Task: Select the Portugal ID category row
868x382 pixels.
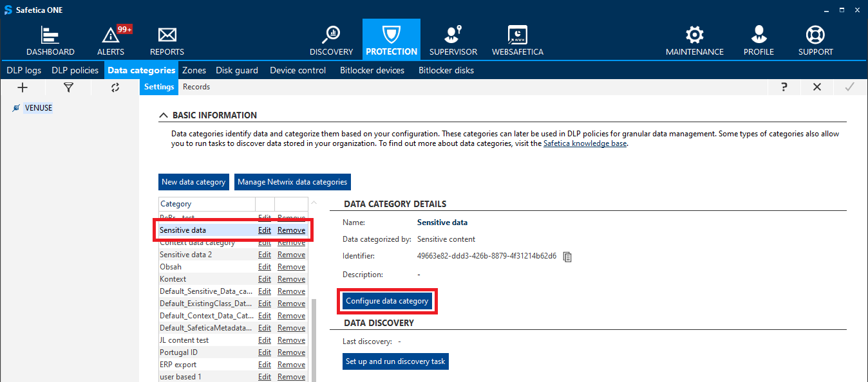Action: [x=233, y=352]
